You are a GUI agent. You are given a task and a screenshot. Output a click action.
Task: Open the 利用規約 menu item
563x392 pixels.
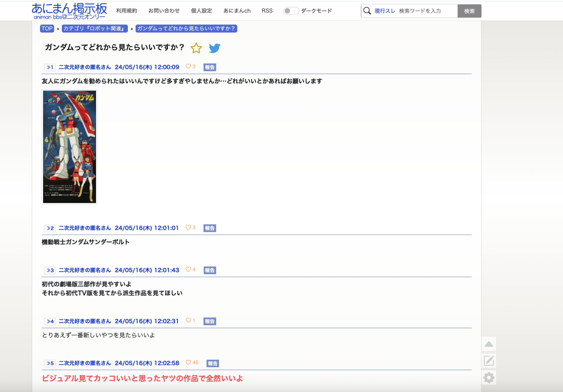coord(126,11)
